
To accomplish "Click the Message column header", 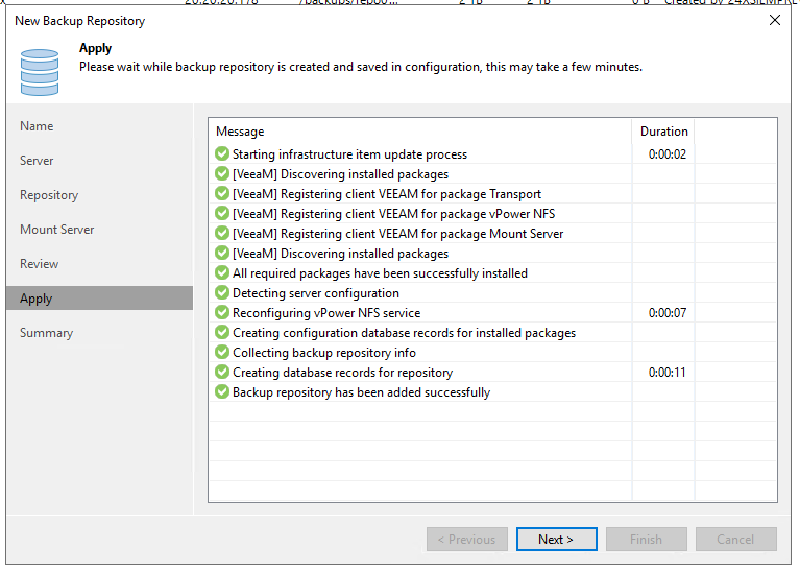I will (x=420, y=132).
